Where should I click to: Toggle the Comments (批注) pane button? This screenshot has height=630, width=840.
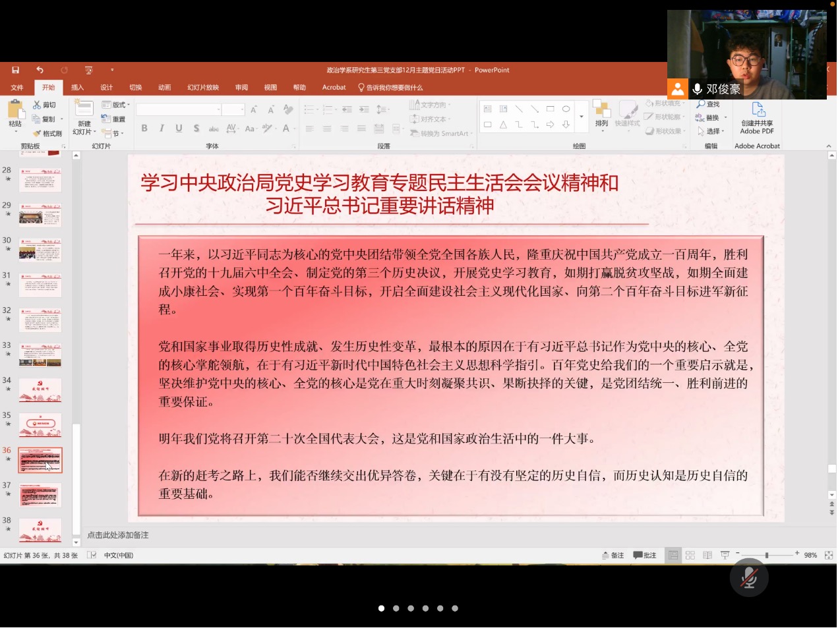pyautogui.click(x=645, y=556)
